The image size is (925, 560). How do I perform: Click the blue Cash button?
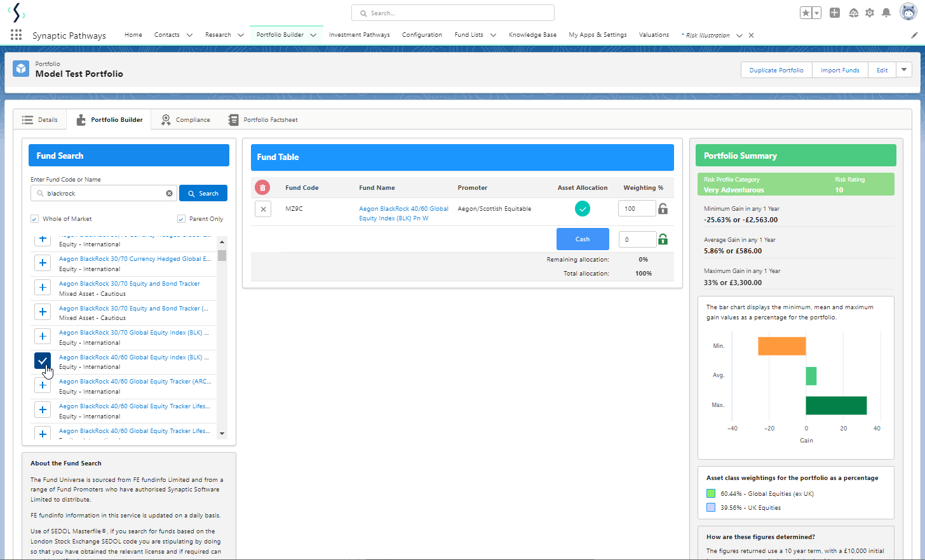tap(583, 239)
